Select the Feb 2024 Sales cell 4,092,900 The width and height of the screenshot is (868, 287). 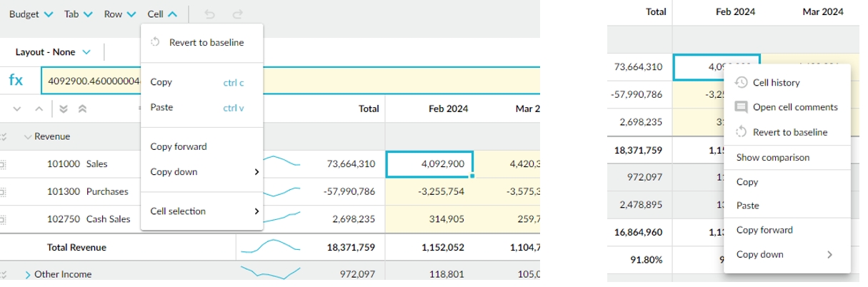coord(429,164)
